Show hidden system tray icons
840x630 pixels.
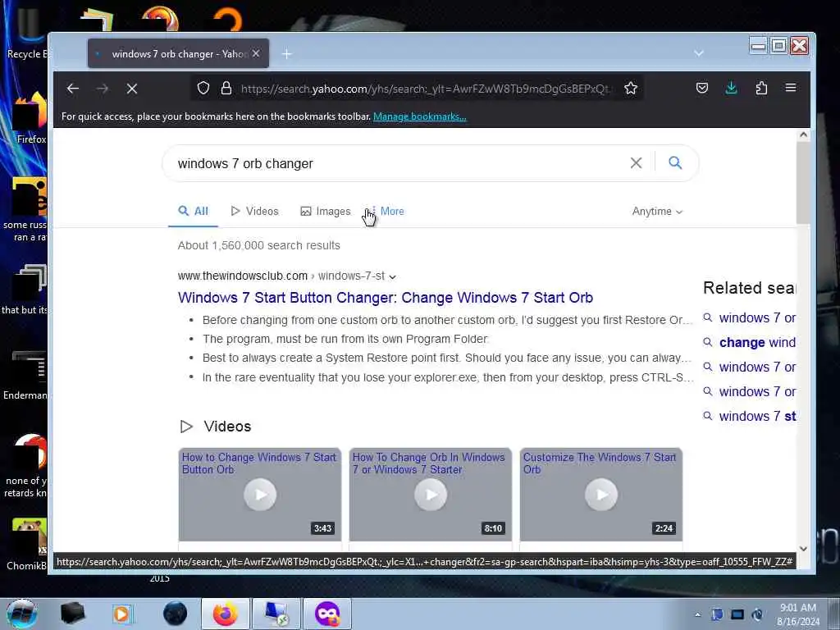pos(697,615)
